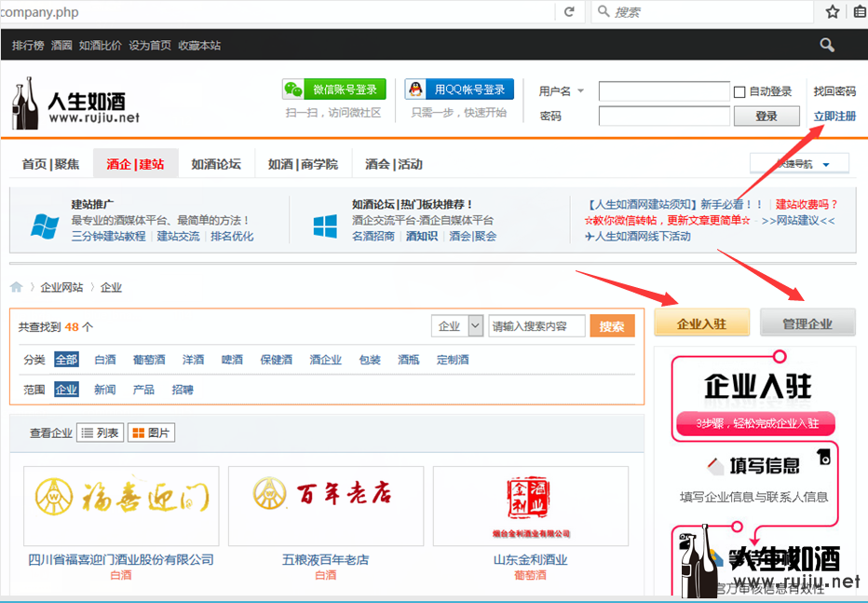Filter category by 白酒
The width and height of the screenshot is (868, 603).
pos(105,360)
